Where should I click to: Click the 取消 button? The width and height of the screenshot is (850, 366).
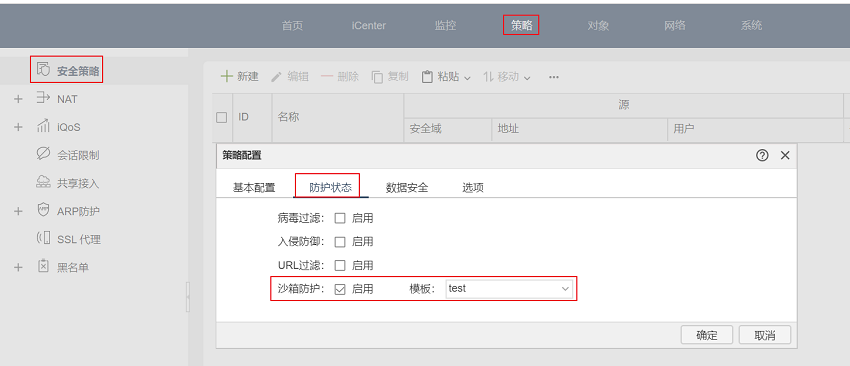764,335
